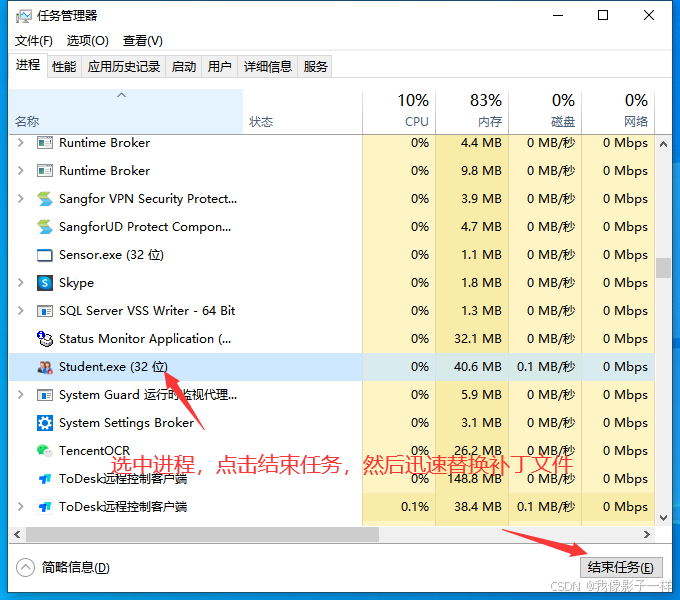Click the 40.6 MB memory value
The height and width of the screenshot is (600, 680).
coord(478,367)
